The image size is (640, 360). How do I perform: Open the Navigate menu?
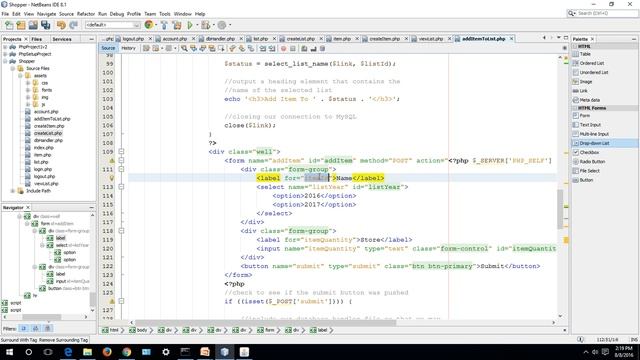tap(47, 14)
